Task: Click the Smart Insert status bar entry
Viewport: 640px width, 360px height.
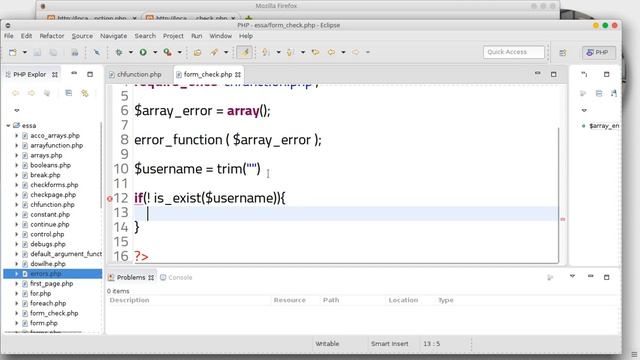Action: (x=389, y=344)
